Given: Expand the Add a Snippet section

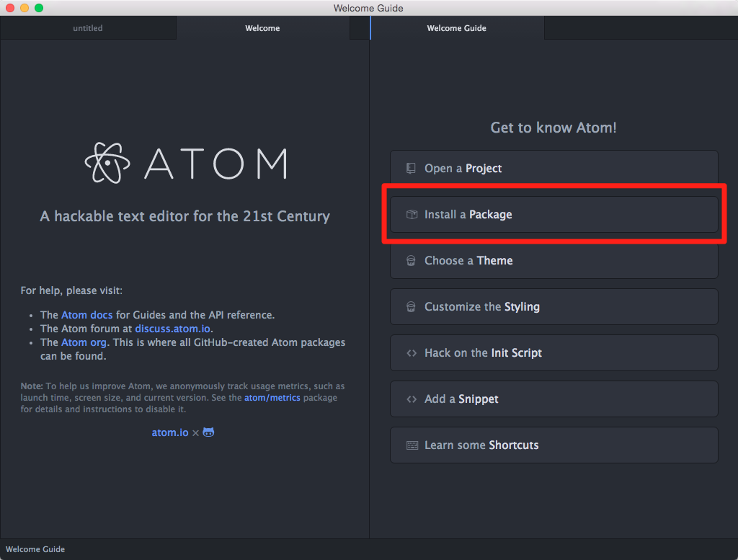Looking at the screenshot, I should (x=554, y=399).
